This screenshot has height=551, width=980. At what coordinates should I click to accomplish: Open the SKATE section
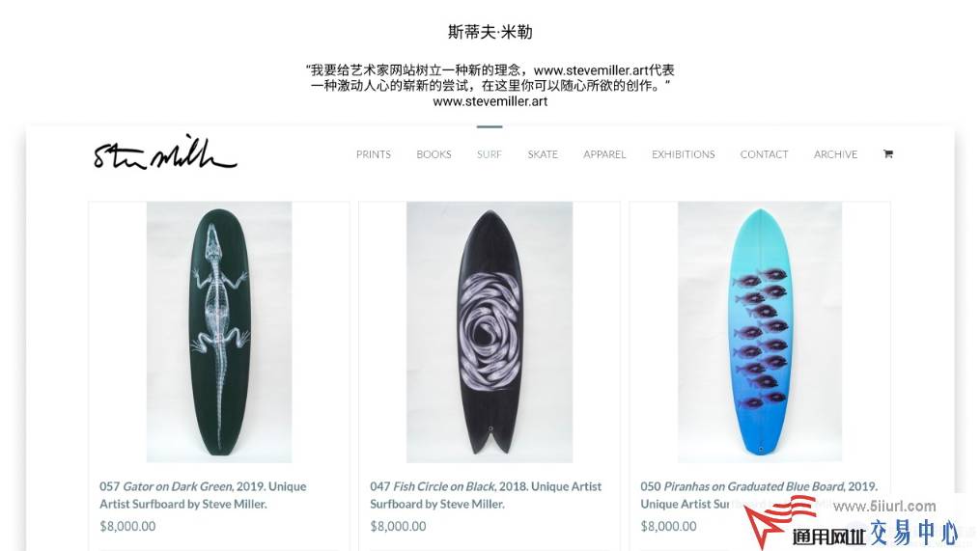(x=543, y=154)
